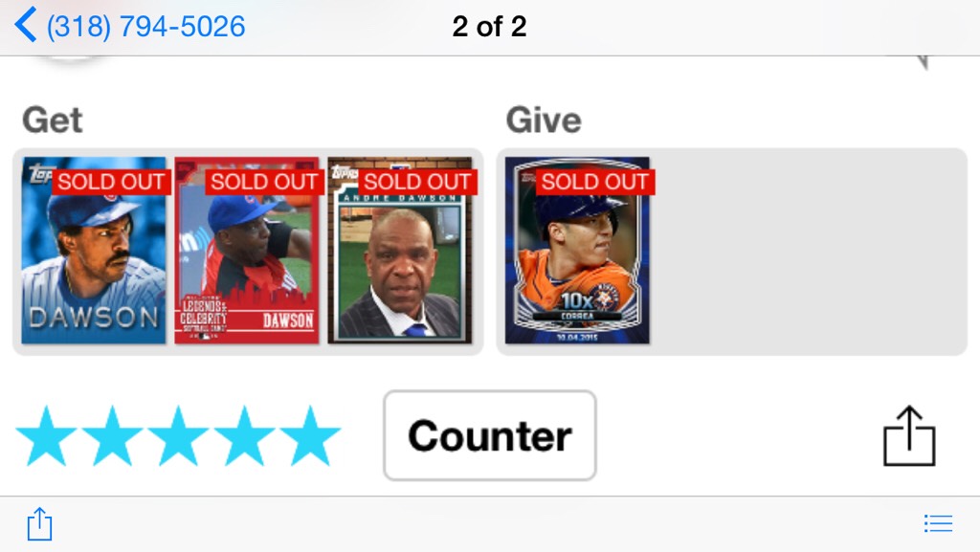Click the Counter button
Viewport: 980px width, 552px height.
pyautogui.click(x=489, y=435)
